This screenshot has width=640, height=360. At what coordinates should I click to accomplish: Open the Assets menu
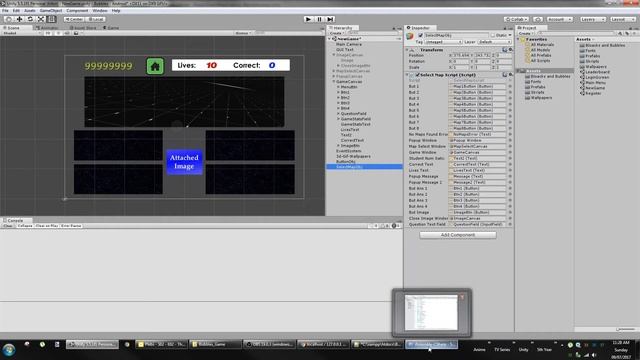click(29, 11)
